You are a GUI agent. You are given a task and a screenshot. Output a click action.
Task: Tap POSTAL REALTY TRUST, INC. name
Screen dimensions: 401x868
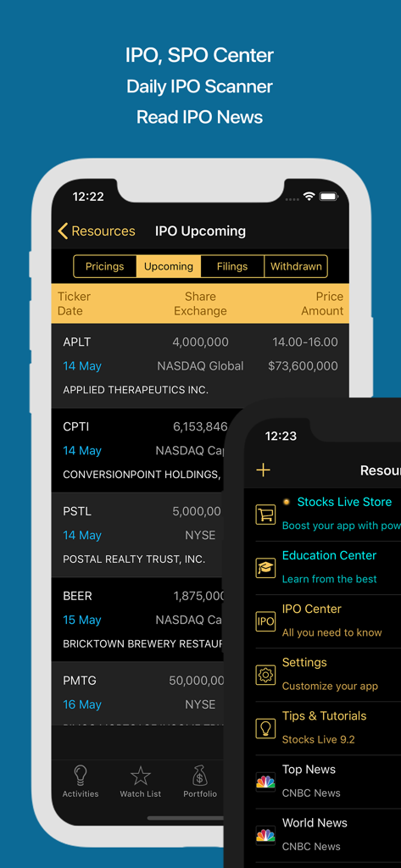(134, 559)
